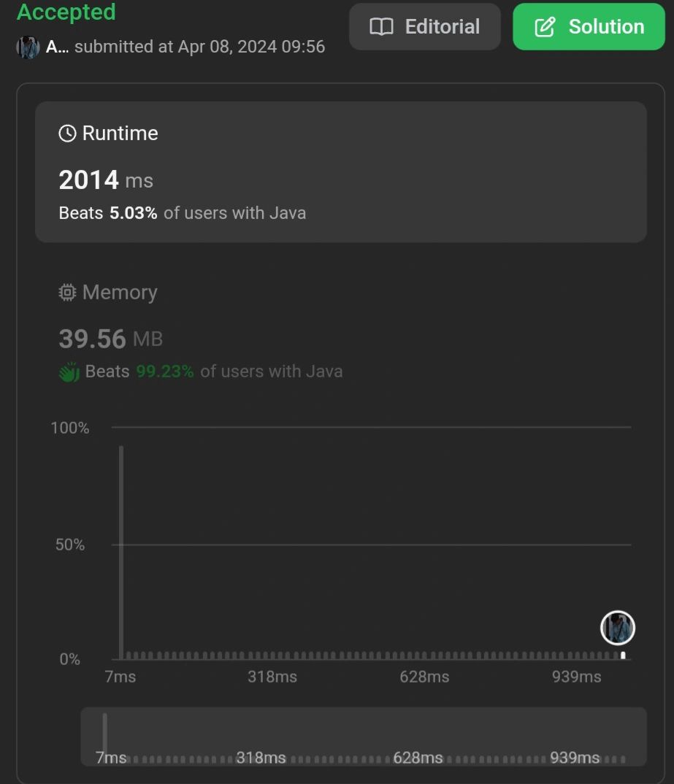Open the Editorial button

424,27
